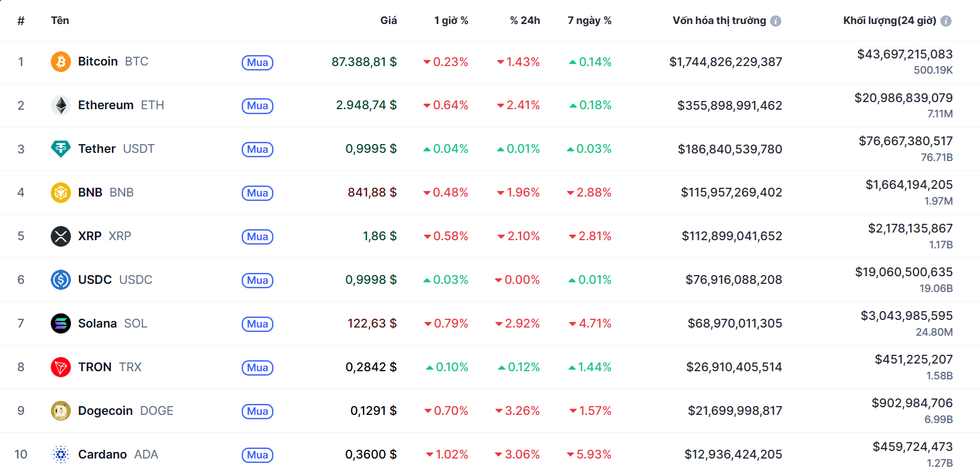The height and width of the screenshot is (470, 980).
Task: Click Bitcoin price 87.388,81 $
Action: (364, 62)
